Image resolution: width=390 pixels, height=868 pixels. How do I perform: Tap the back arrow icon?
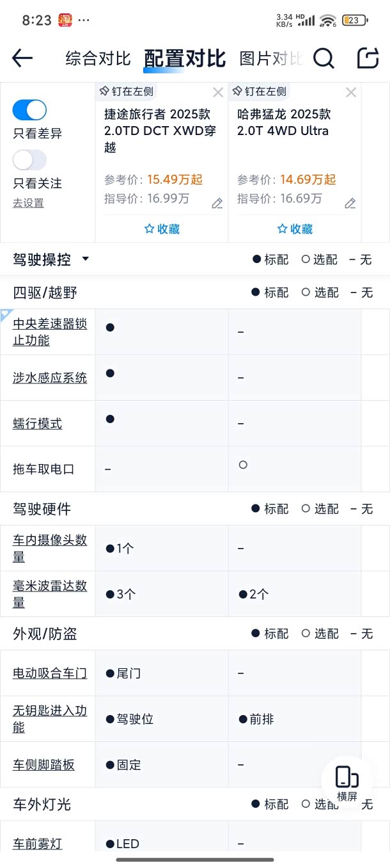point(22,58)
